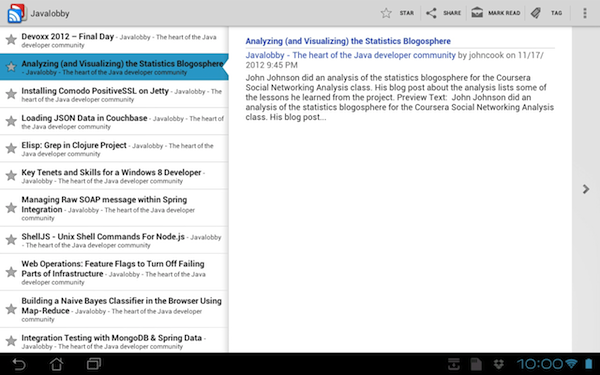Tap the Android Back button
This screenshot has width=600, height=375.
click(19, 364)
